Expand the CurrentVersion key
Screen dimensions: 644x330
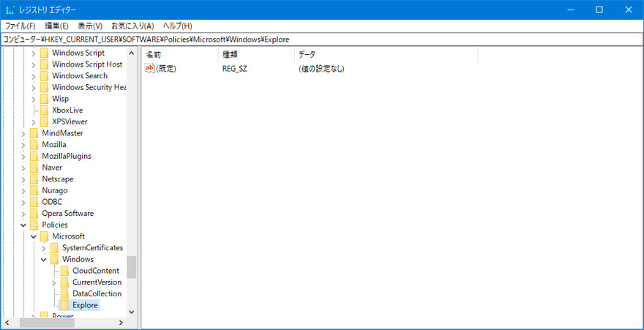[x=54, y=282]
